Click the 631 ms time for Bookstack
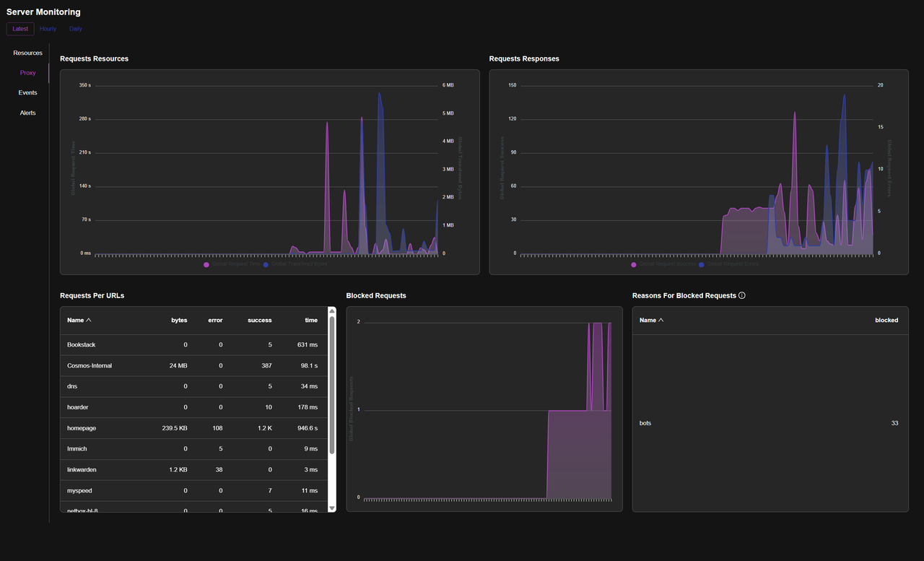The image size is (924, 561). click(x=308, y=345)
